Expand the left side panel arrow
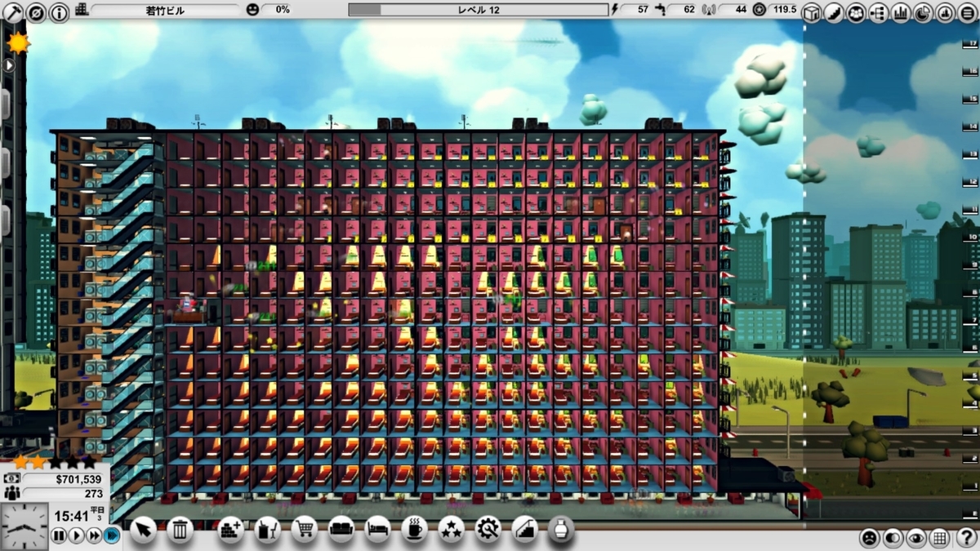This screenshot has width=980, height=551. click(x=8, y=64)
